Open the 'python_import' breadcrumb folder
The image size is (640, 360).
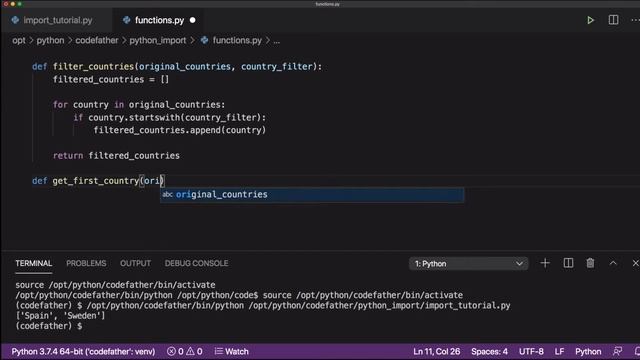point(158,40)
